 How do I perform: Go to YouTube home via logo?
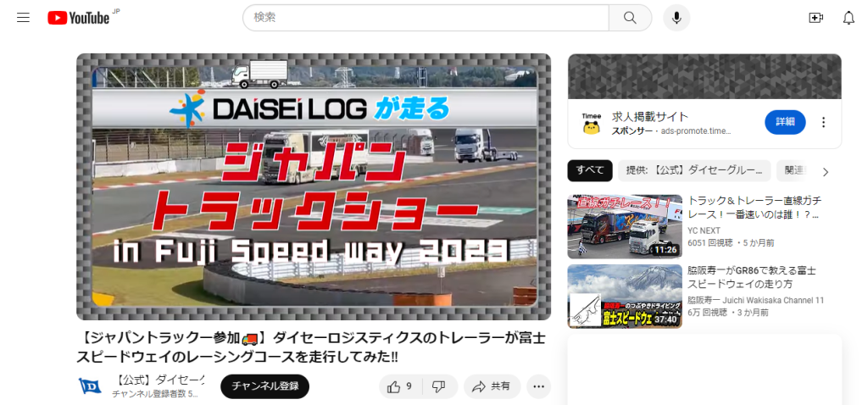click(79, 18)
